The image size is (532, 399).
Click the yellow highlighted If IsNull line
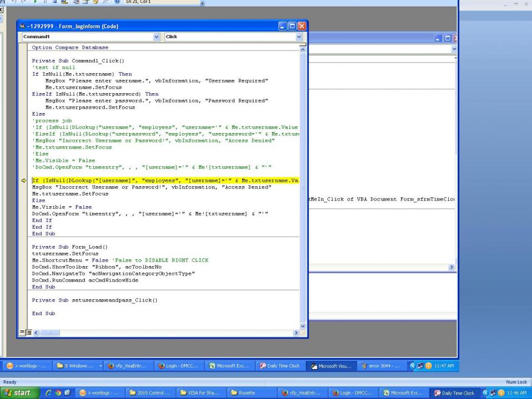click(165, 181)
